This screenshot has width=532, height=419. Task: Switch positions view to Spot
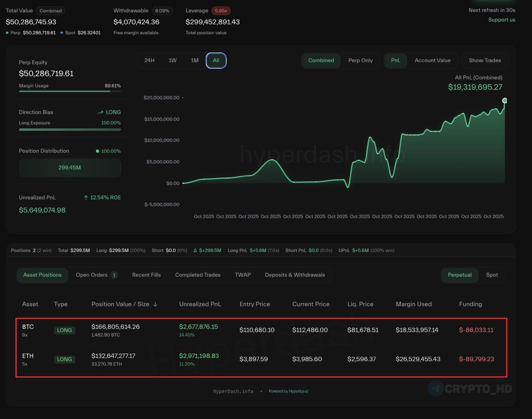pos(492,275)
